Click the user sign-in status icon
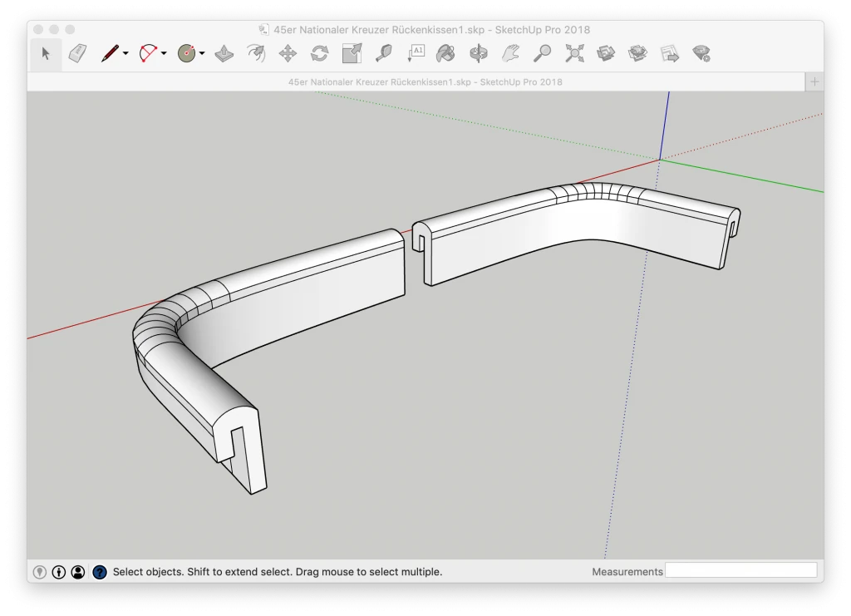The width and height of the screenshot is (851, 616). [x=78, y=572]
